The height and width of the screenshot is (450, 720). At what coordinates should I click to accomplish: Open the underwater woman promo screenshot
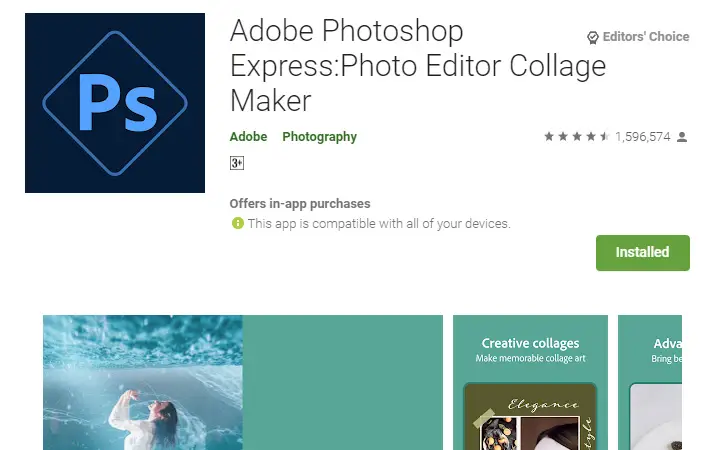click(243, 382)
